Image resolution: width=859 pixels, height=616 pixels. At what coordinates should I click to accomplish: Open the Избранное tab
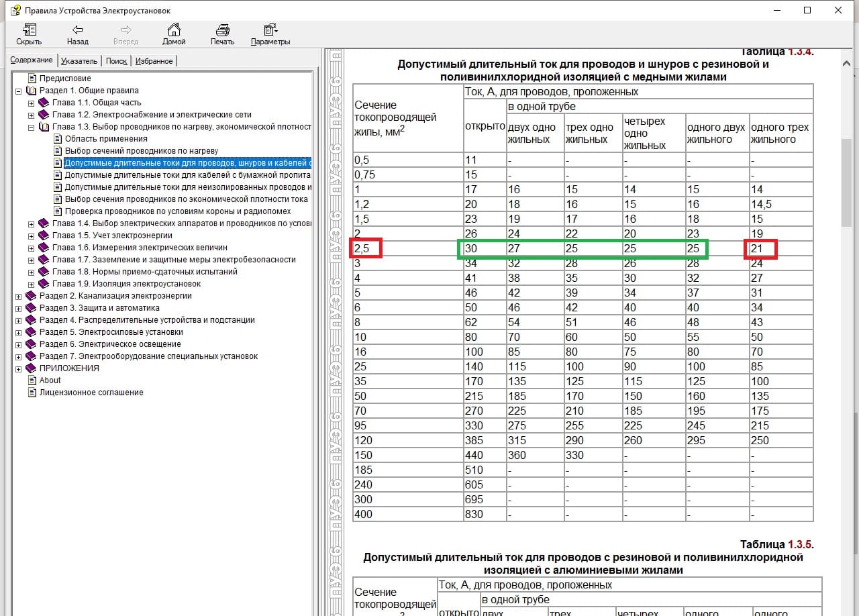pos(154,61)
